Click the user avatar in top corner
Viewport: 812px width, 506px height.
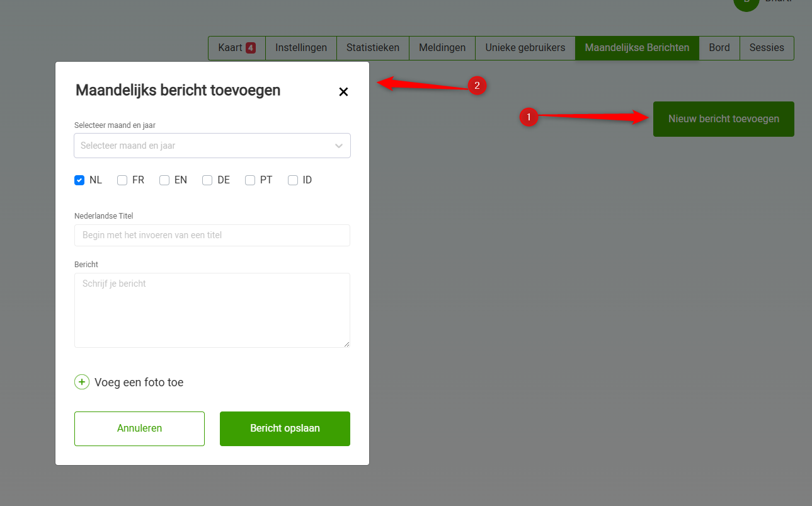click(x=746, y=3)
